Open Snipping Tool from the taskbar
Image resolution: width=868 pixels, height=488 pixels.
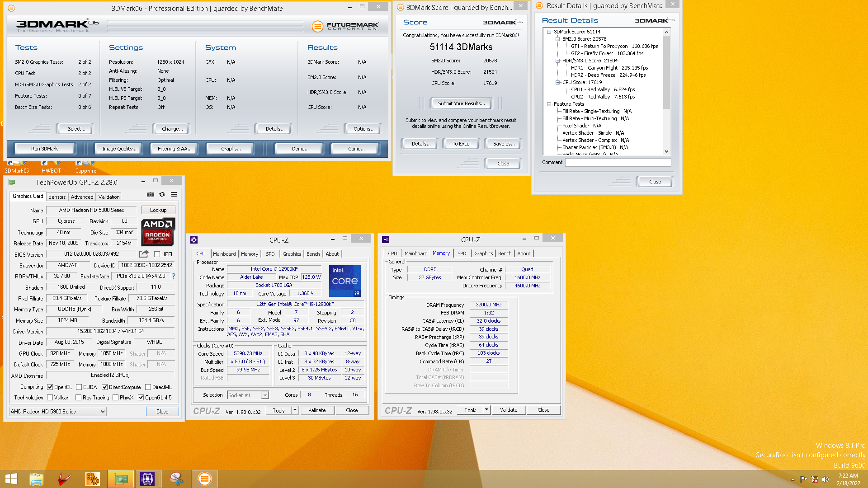point(176,479)
